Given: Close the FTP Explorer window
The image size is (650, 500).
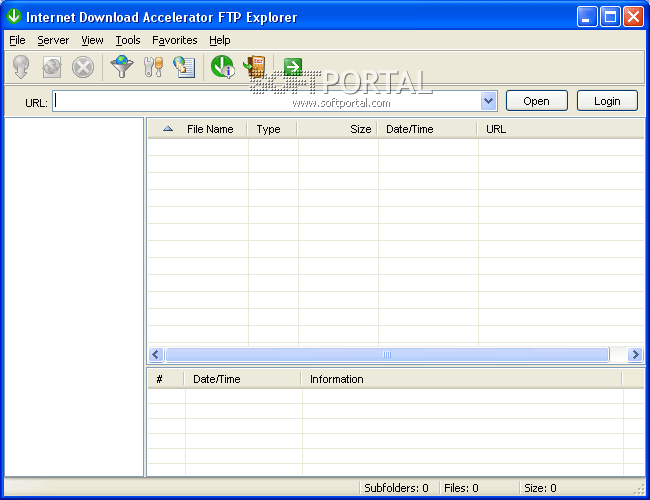Looking at the screenshot, I should pos(633,17).
